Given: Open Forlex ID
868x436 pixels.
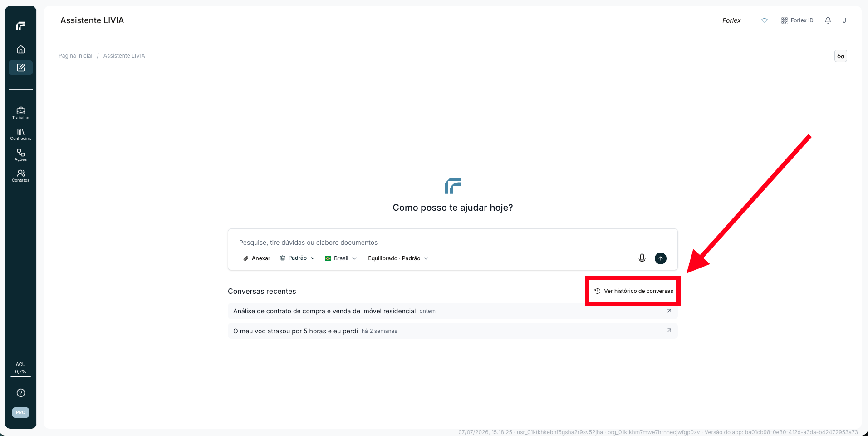Looking at the screenshot, I should pos(797,20).
